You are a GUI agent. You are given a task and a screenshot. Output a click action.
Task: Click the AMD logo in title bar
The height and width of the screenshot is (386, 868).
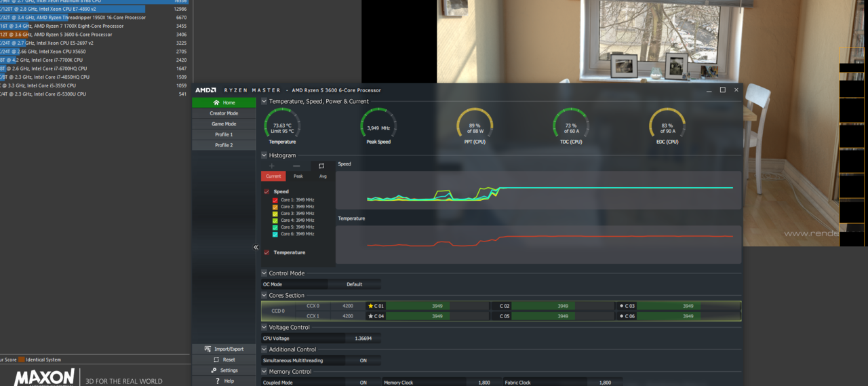[x=206, y=90]
